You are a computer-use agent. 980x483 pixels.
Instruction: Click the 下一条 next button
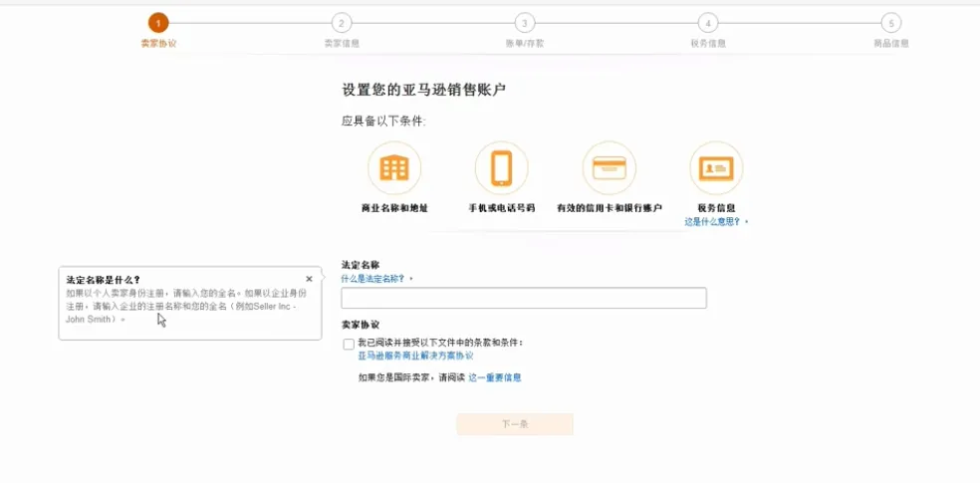click(515, 424)
